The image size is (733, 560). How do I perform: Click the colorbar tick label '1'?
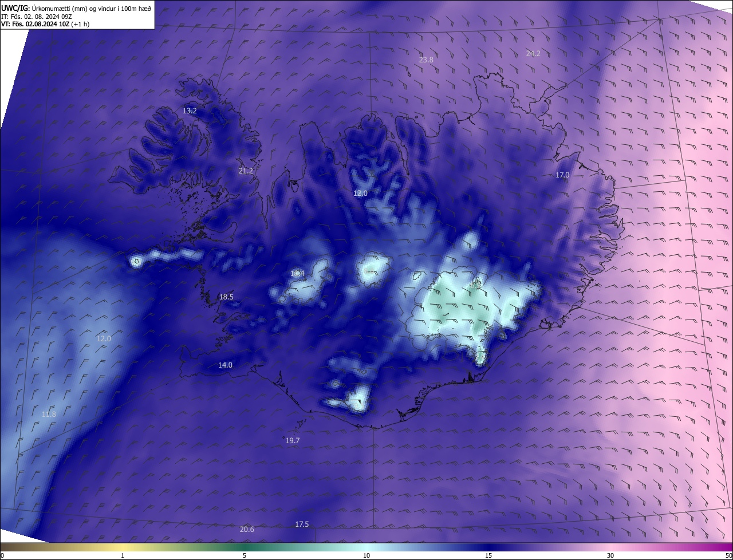123,555
